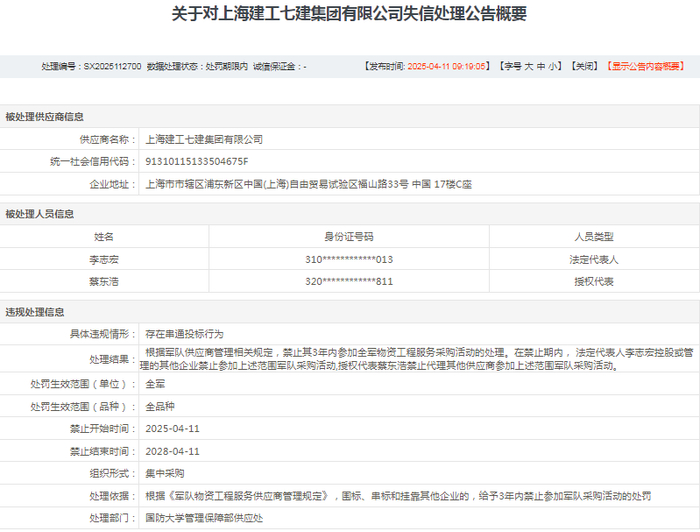This screenshot has height=532, width=700.
Task: Click the violation value 存在串通投标行为
Action: click(184, 334)
